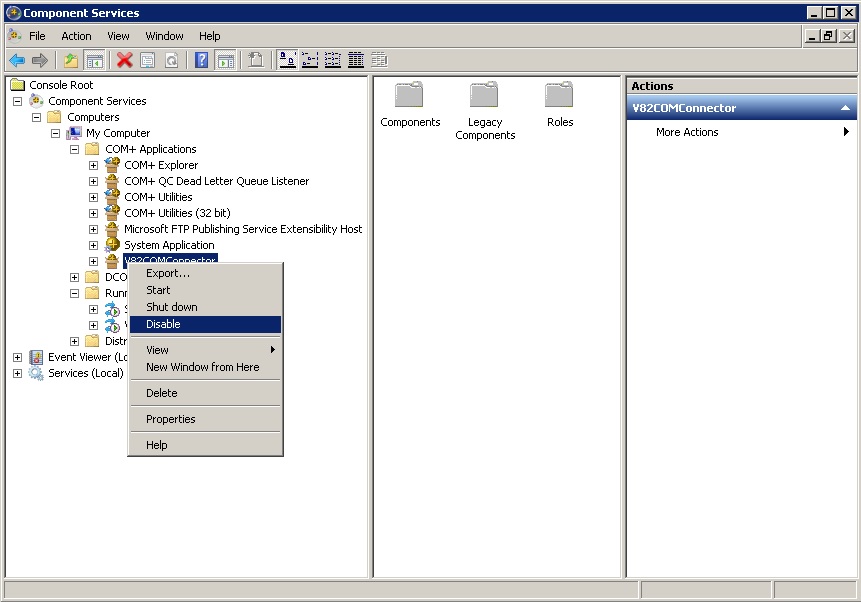Toggle the Show/Hide Console Tree toolbar icon

(94, 60)
